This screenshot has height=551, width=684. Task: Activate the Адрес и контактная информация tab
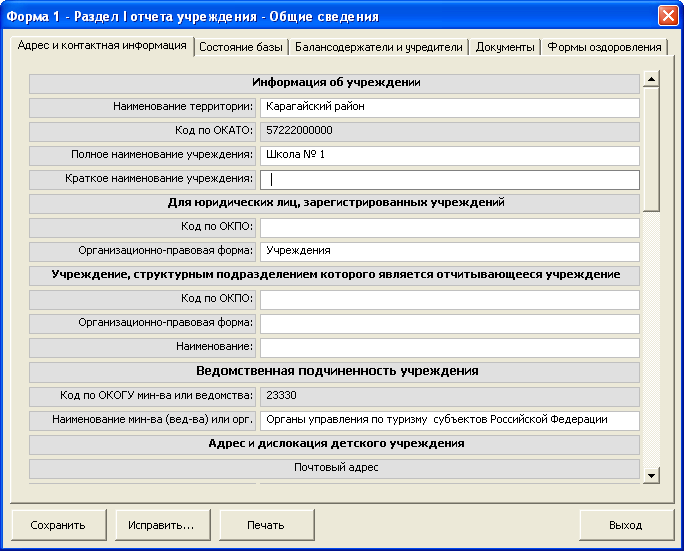pos(102,46)
